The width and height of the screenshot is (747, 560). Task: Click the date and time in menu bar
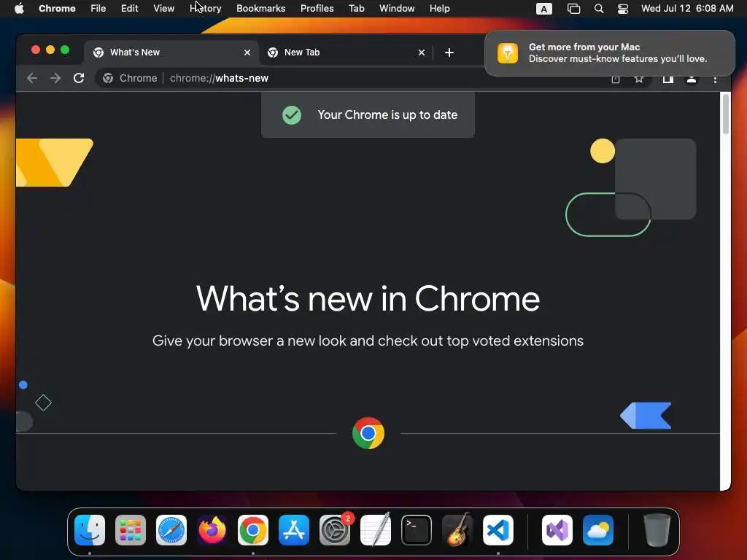coord(687,8)
